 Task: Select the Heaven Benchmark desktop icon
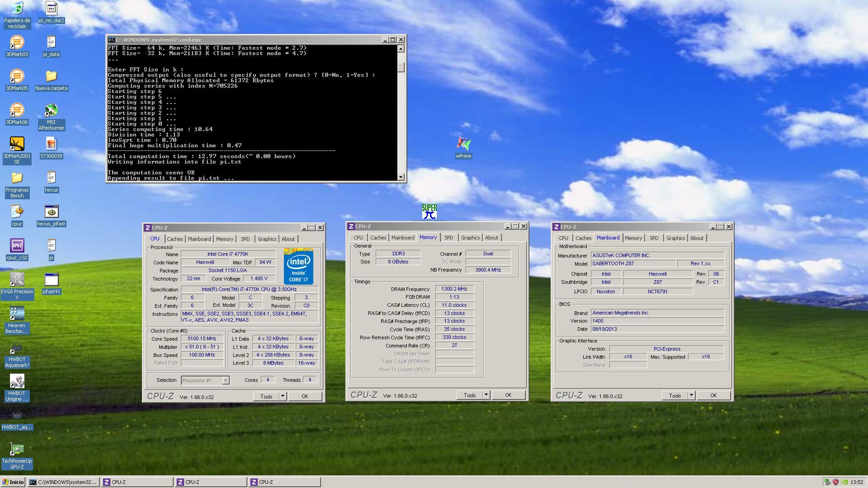tap(17, 320)
